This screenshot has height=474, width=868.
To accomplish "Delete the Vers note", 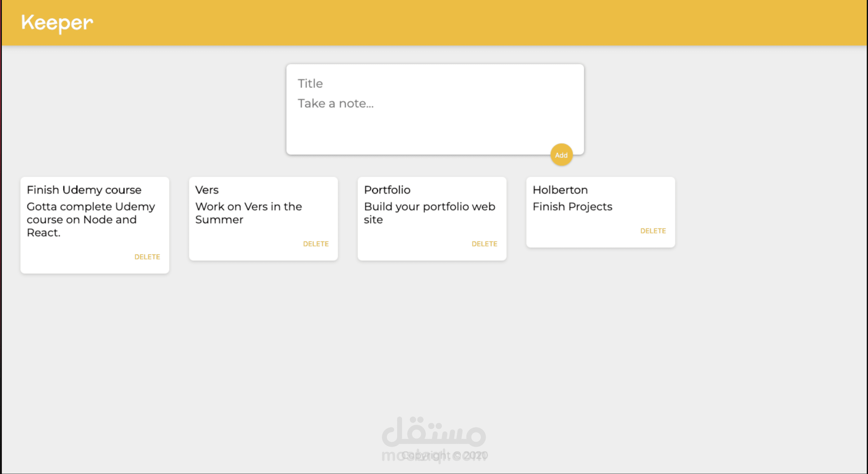I will pyautogui.click(x=315, y=244).
